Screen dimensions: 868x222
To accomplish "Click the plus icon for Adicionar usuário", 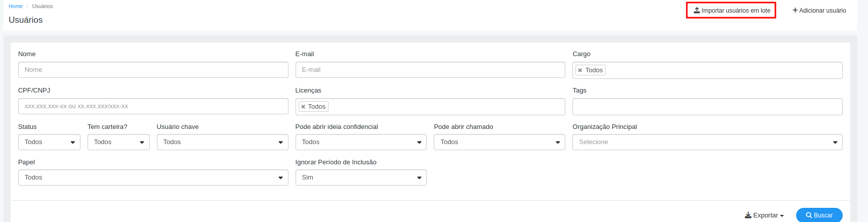I will [795, 10].
